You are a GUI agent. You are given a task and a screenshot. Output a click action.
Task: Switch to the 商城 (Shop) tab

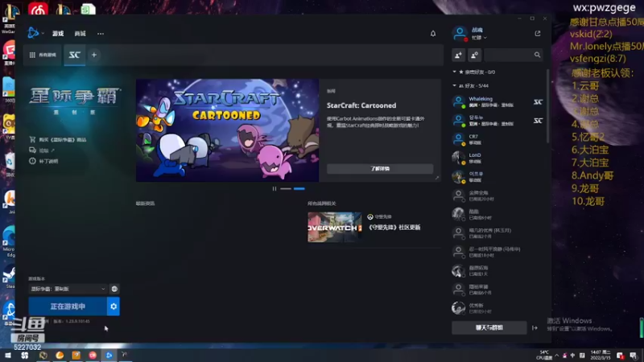click(80, 34)
